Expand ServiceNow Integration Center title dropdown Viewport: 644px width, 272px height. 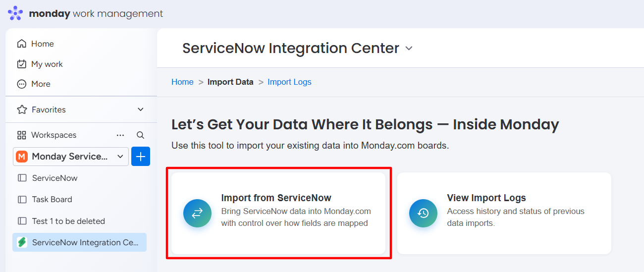409,49
